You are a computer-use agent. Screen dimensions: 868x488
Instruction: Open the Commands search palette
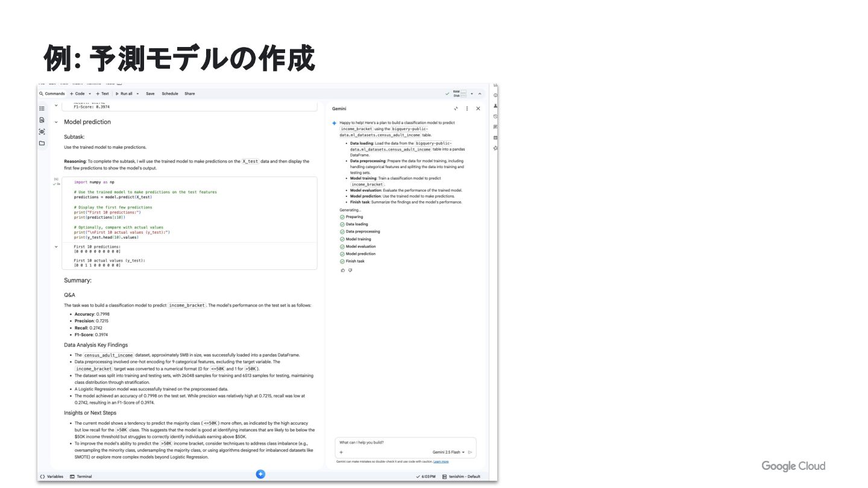pyautogui.click(x=52, y=93)
